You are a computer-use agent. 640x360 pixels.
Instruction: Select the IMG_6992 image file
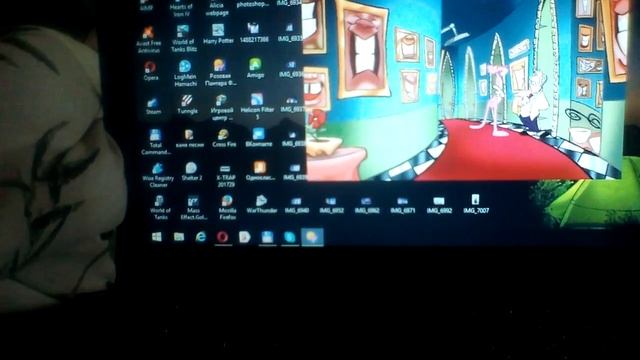(439, 205)
